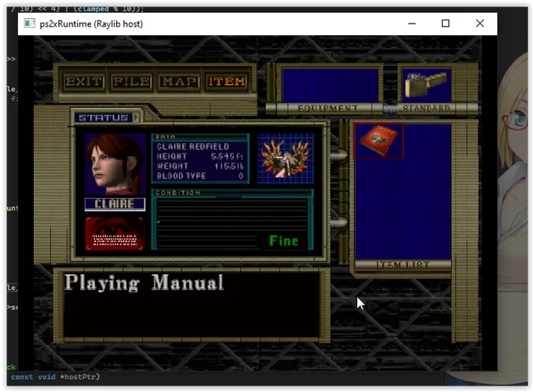The width and height of the screenshot is (534, 392).
Task: Click the HEIGHT 5.545 ft line
Action: [200, 156]
